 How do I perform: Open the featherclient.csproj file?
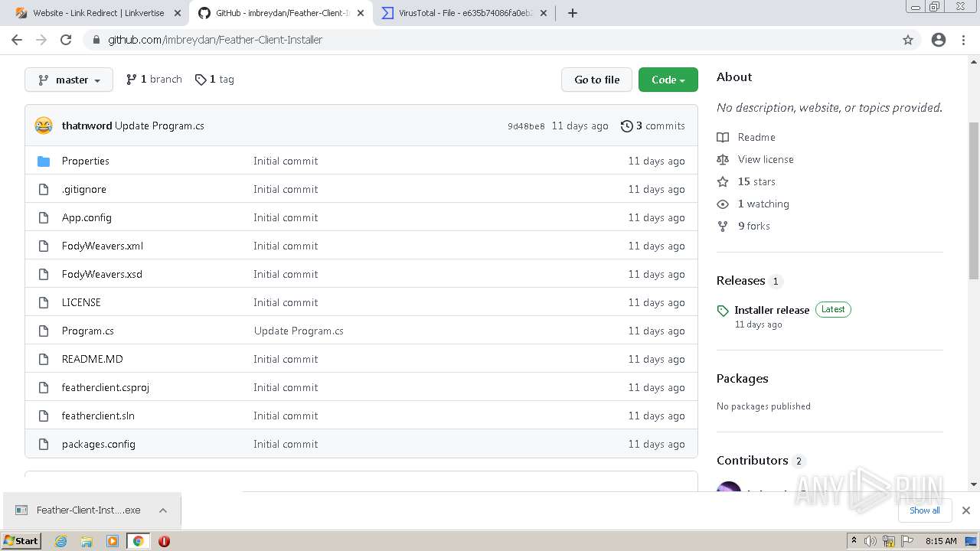[106, 387]
